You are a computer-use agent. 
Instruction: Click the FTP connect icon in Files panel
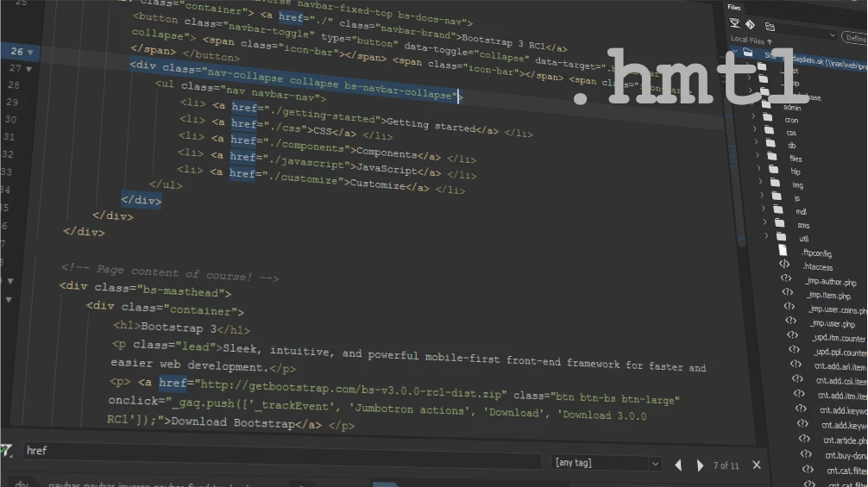[x=734, y=22]
